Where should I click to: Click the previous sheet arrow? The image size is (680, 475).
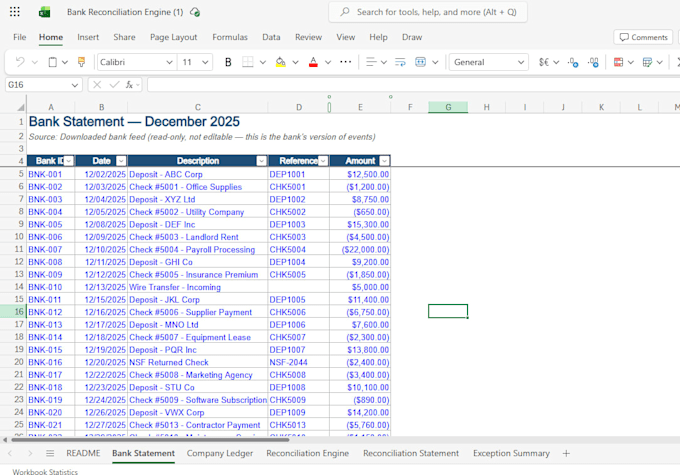[x=10, y=453]
